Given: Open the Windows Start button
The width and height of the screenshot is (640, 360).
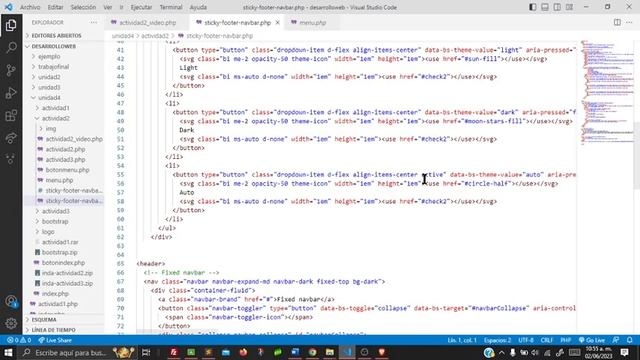Looking at the screenshot, I should point(8,352).
